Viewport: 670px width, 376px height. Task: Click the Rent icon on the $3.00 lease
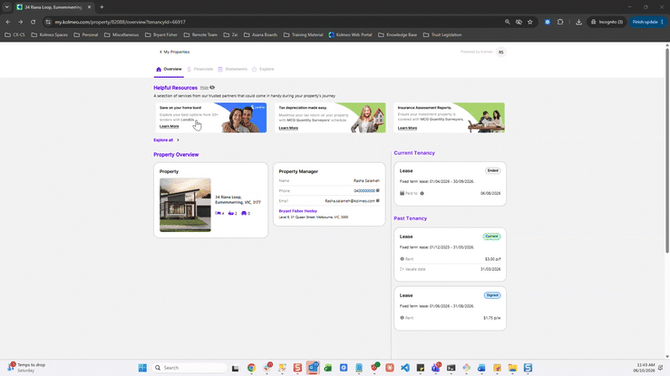402,259
